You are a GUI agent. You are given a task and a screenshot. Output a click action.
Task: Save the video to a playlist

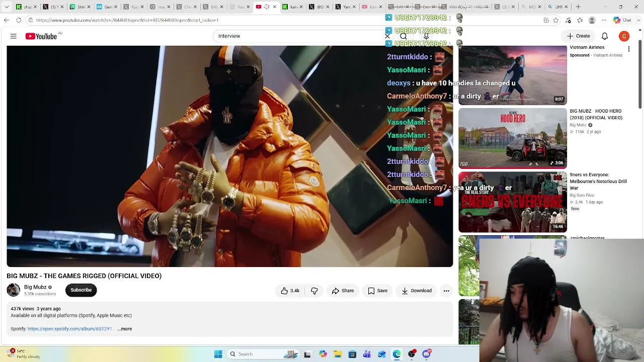click(x=377, y=291)
